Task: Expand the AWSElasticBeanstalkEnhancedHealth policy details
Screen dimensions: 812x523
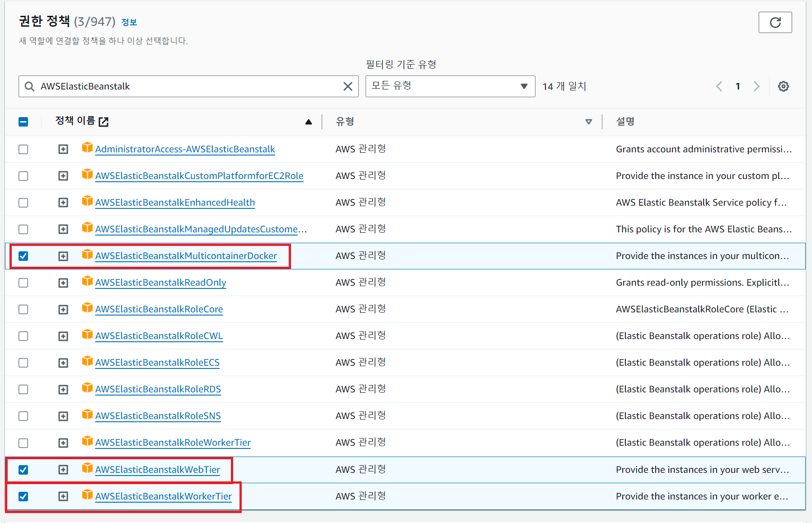Action: coord(63,203)
